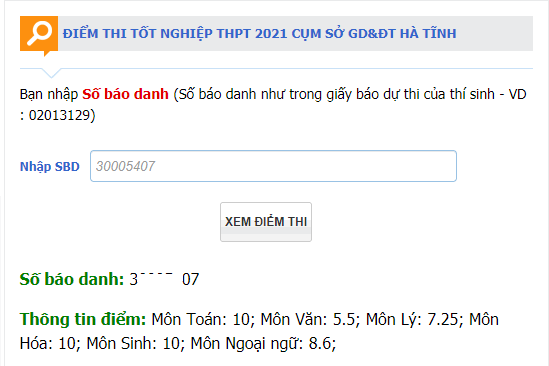Click the green 'Thông tin điểm:' label

coord(83,319)
